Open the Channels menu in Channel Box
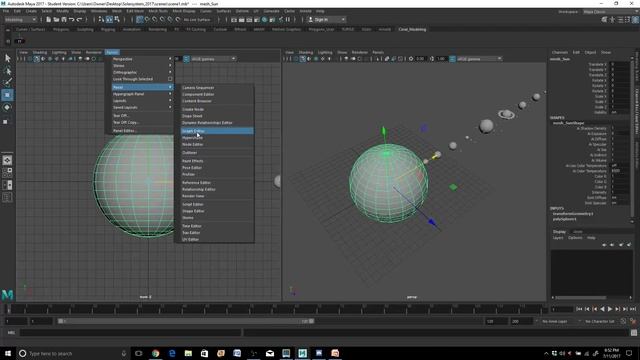The width and height of the screenshot is (640, 360). (x=560, y=52)
